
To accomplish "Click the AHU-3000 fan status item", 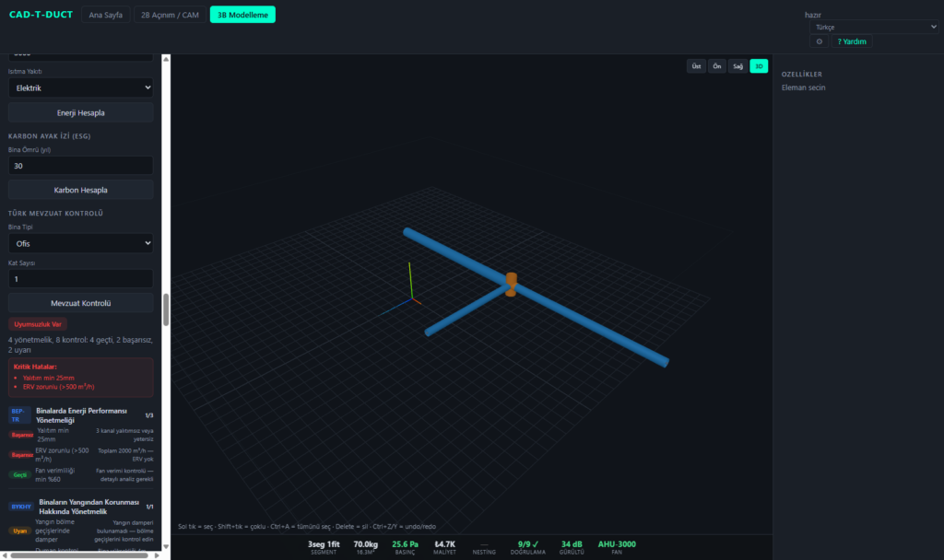I will coord(617,547).
